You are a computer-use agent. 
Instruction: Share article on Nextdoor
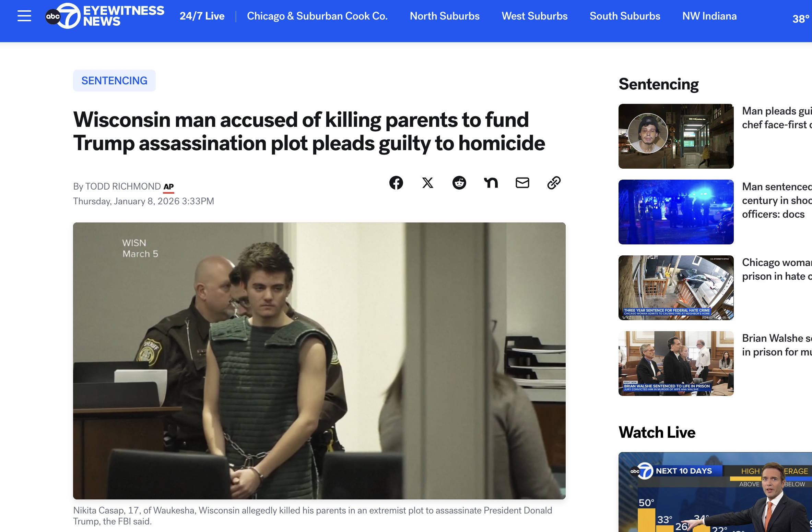[491, 183]
